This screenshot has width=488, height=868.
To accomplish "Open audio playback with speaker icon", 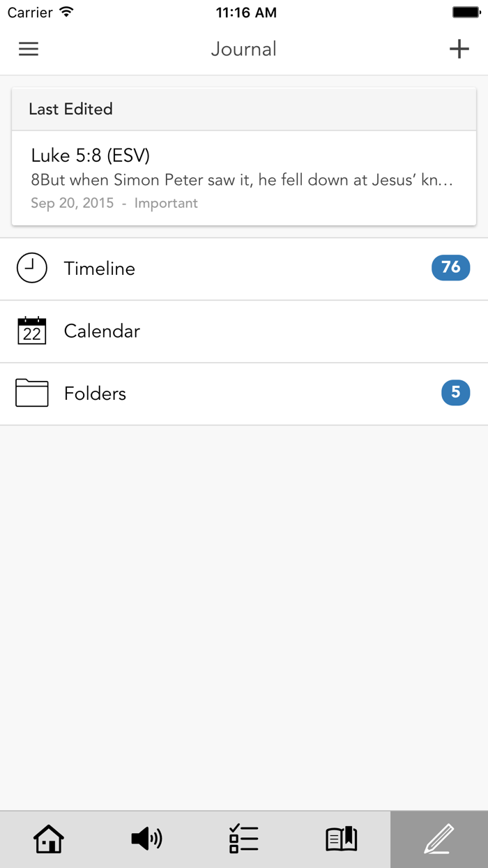I will (146, 839).
